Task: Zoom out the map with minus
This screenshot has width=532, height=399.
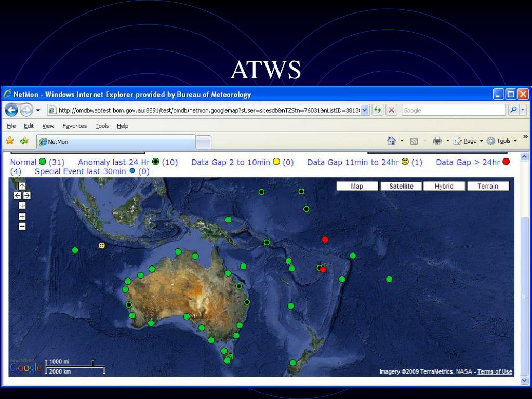Action: pyautogui.click(x=22, y=227)
